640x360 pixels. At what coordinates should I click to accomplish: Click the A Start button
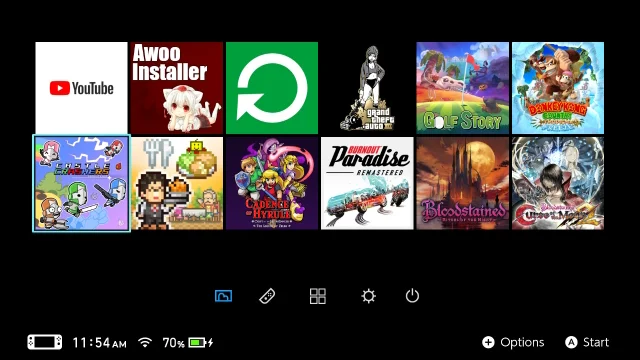[x=587, y=342]
